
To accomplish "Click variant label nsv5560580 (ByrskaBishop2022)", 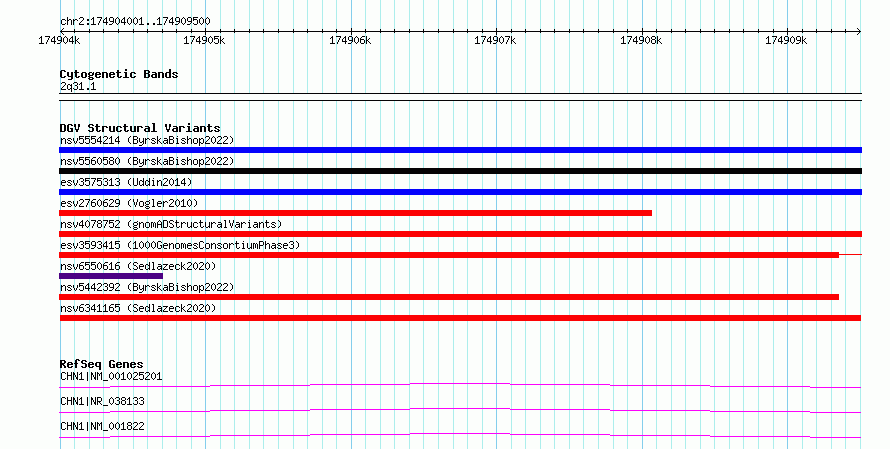I will tap(147, 161).
